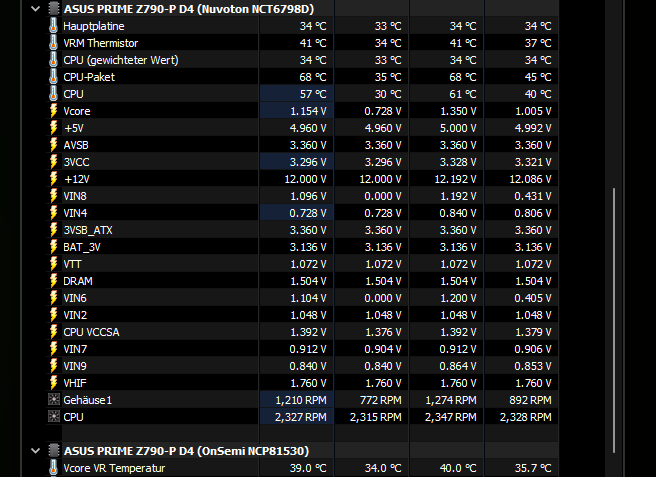Select the VRM Thermistor sensor label
Image resolution: width=656 pixels, height=477 pixels.
101,43
